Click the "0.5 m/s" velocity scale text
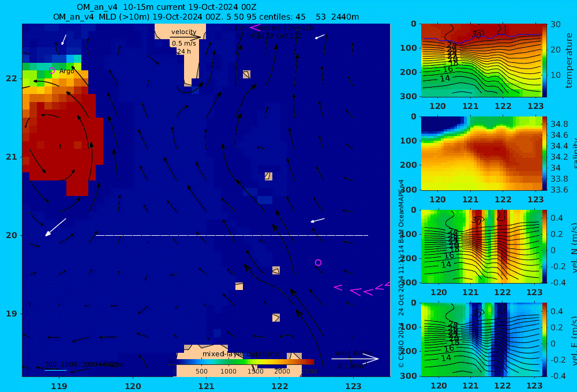This screenshot has width=577, height=392. [183, 43]
